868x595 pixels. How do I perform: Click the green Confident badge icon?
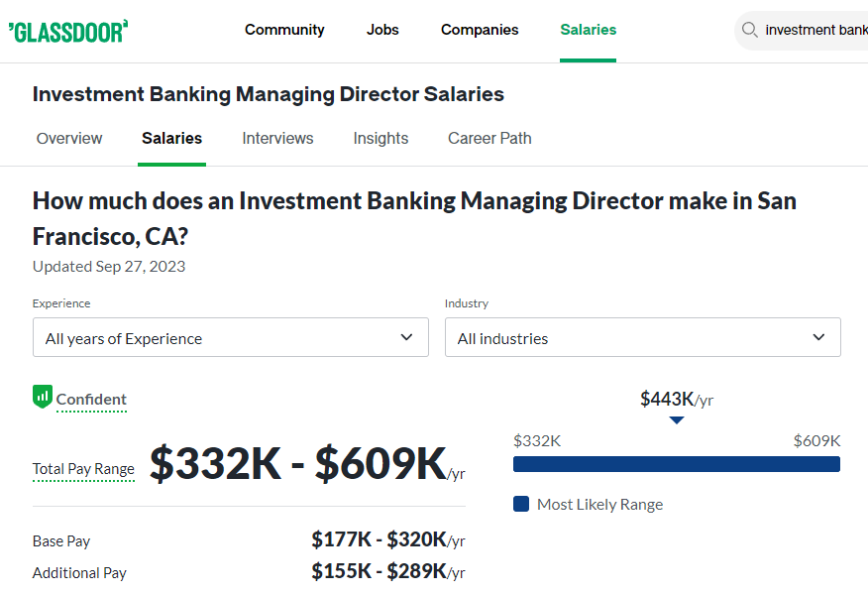pos(43,397)
